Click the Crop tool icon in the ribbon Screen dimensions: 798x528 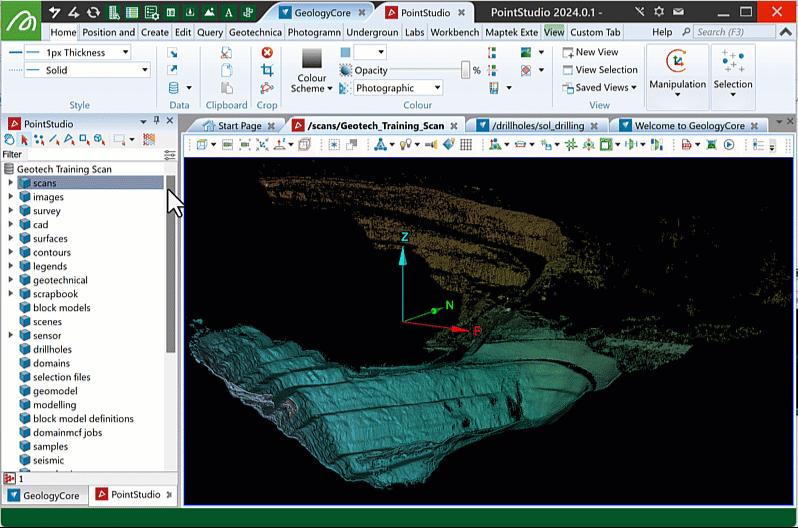(x=267, y=70)
